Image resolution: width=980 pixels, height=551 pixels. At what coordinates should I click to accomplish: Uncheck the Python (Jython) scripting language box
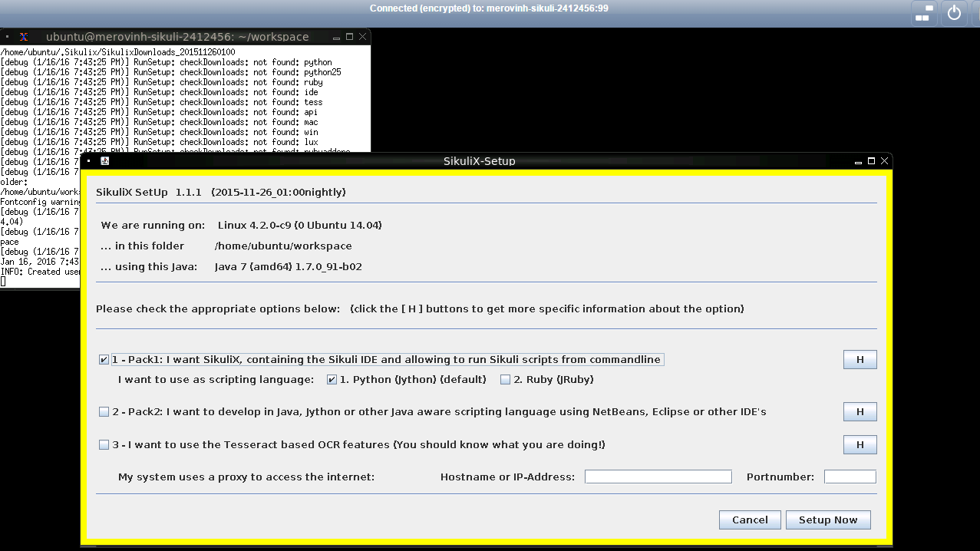coord(332,379)
